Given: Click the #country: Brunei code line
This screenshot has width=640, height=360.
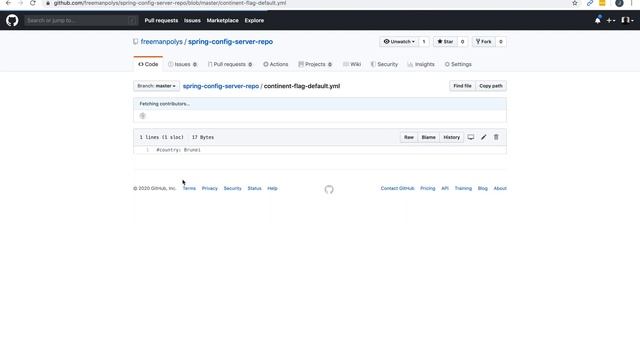Looking at the screenshot, I should point(178,150).
